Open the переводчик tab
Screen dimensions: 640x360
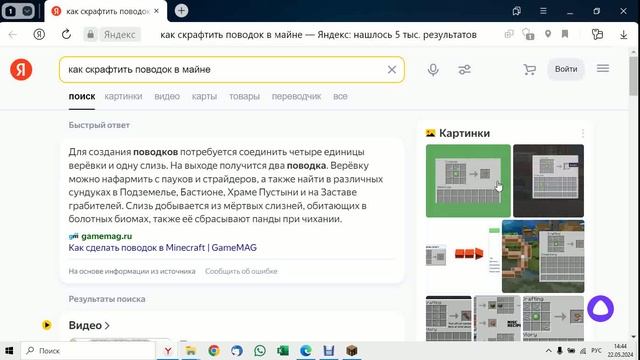pos(296,96)
